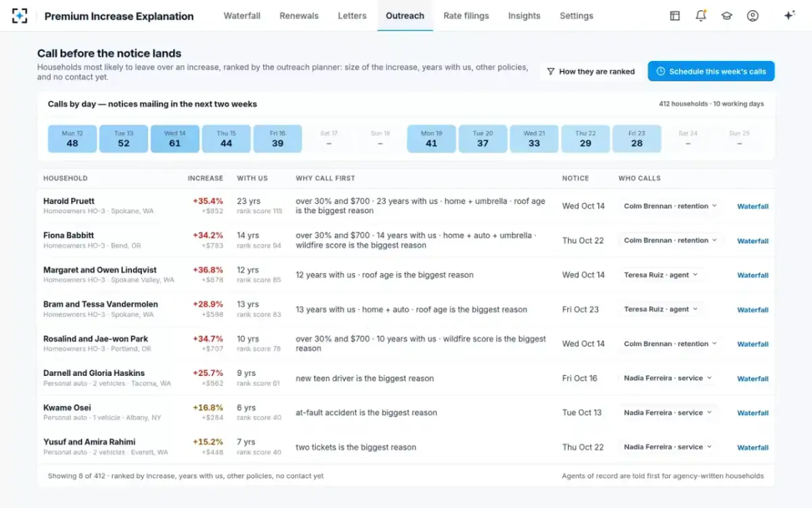Open caller dropdown for Rosalind and Jae-won Park
This screenshot has width=812, height=508.
670,344
